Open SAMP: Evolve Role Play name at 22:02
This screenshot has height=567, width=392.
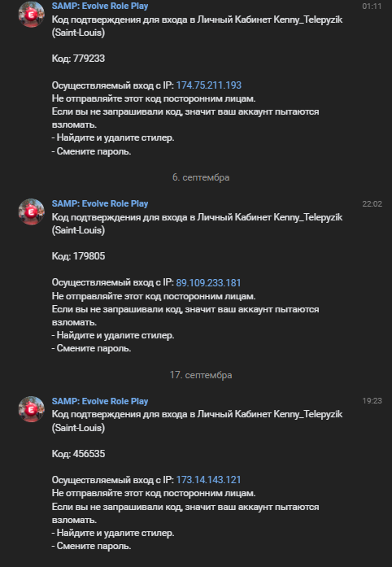[100, 203]
